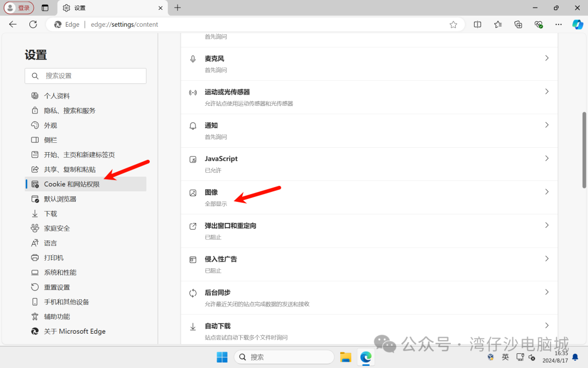The image size is (588, 368).
Task: Add this page to favorites star
Action: (453, 25)
